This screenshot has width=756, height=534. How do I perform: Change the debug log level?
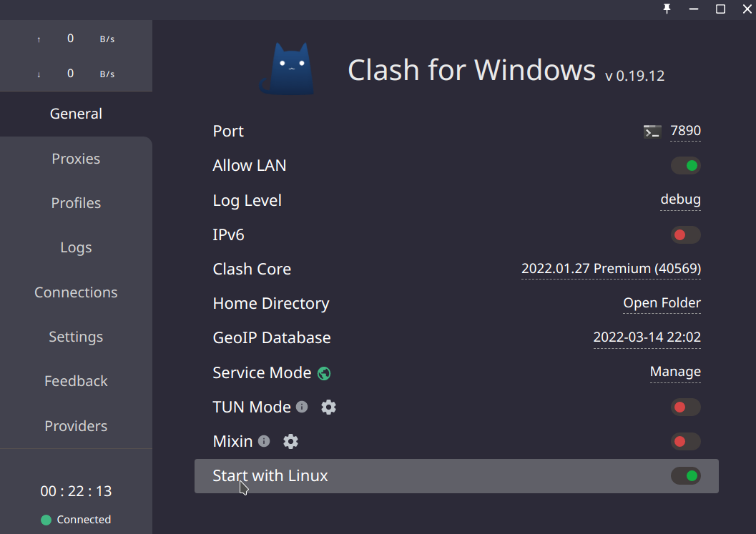680,199
